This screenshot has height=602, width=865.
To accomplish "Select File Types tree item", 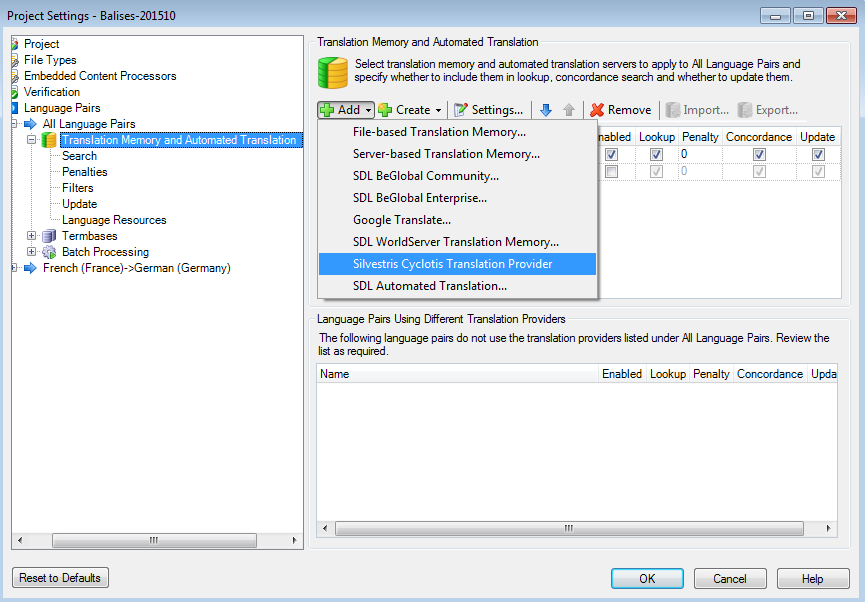I will tap(50, 60).
